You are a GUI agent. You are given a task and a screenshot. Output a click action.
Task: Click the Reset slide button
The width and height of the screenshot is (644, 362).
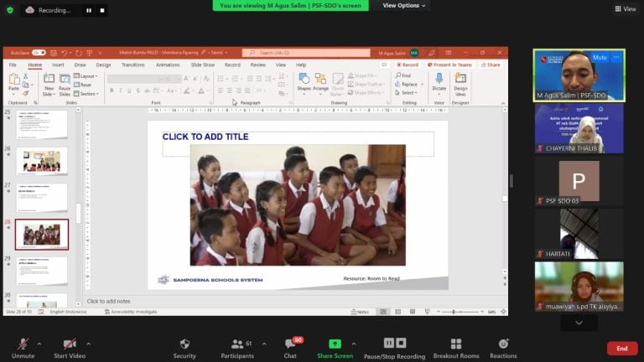click(83, 85)
